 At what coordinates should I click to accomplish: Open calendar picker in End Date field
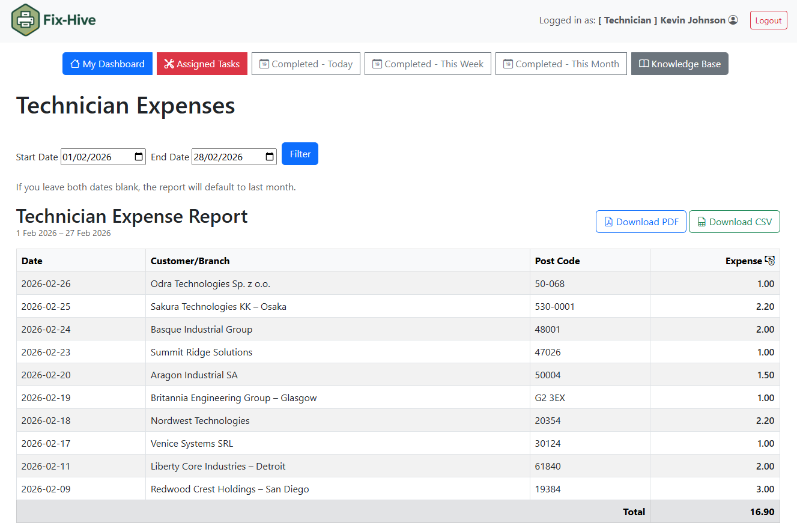click(x=270, y=157)
